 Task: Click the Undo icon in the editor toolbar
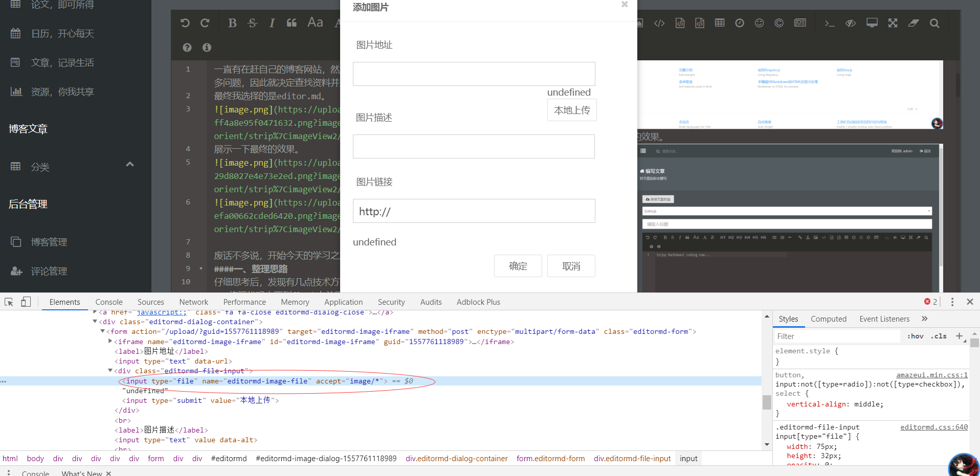[x=185, y=23]
